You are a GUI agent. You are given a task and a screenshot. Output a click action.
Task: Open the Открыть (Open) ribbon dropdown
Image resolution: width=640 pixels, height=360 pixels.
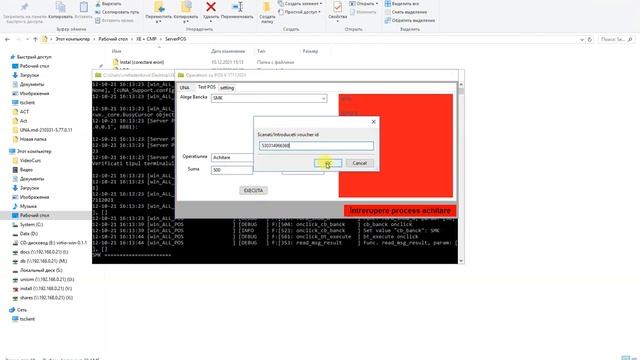click(x=364, y=4)
